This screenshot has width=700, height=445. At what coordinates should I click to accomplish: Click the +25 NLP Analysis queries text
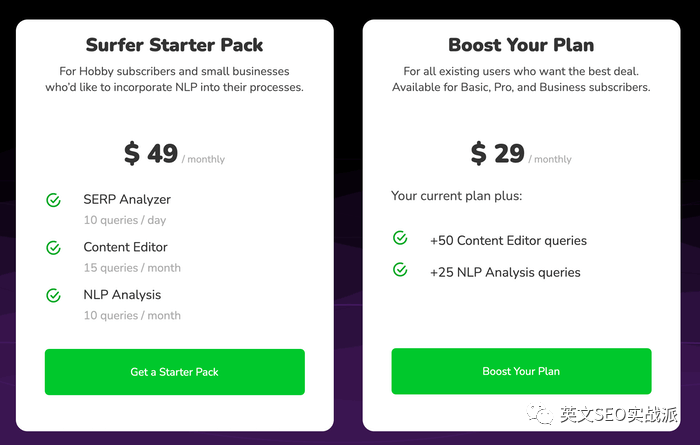click(x=505, y=272)
